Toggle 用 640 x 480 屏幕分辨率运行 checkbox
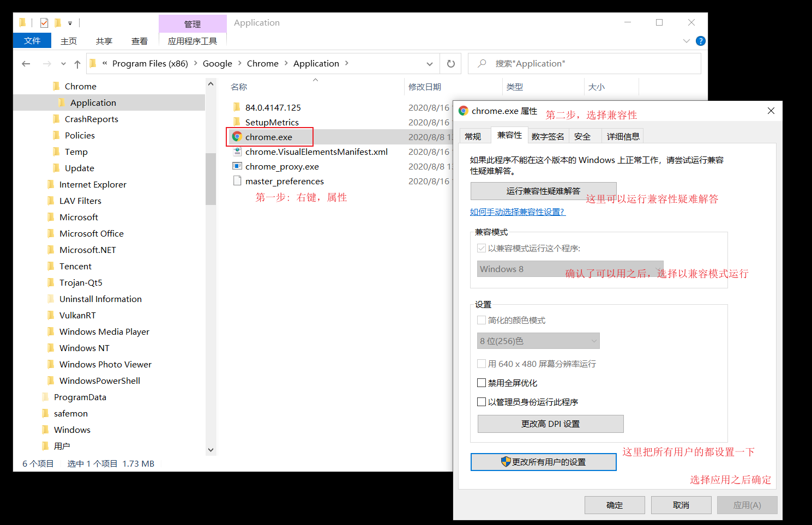This screenshot has height=525, width=812. [482, 364]
